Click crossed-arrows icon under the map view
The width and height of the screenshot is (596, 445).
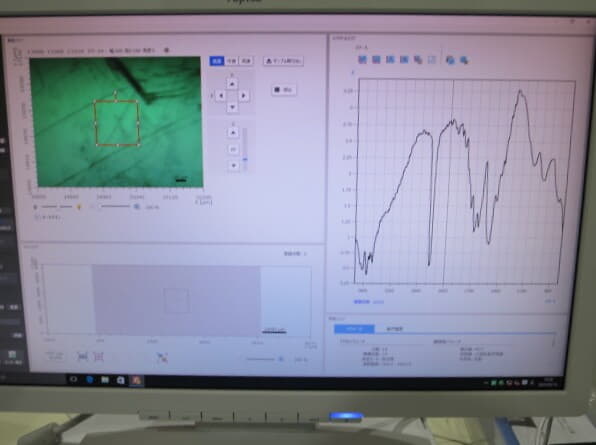click(162, 357)
